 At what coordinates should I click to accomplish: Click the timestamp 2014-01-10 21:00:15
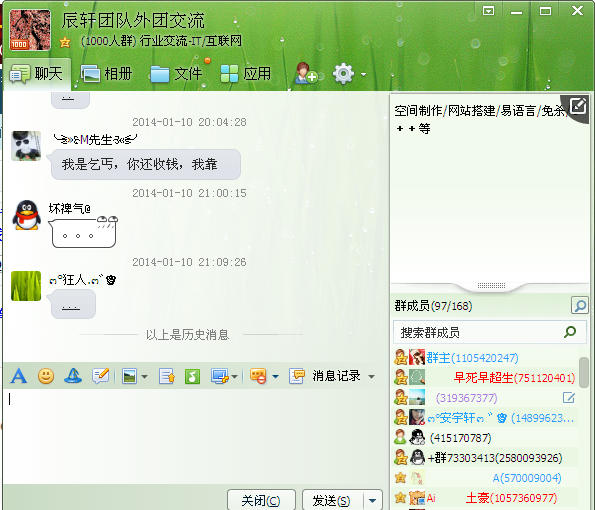[x=189, y=193]
